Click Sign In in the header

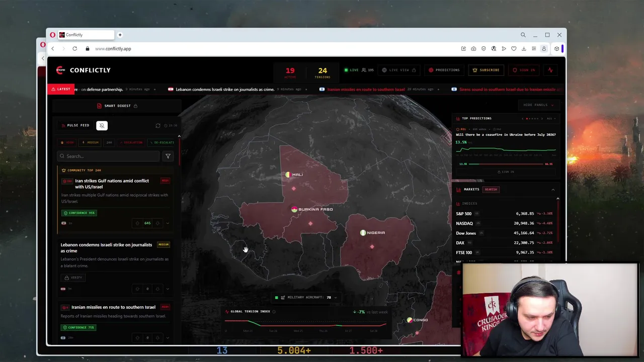click(524, 70)
